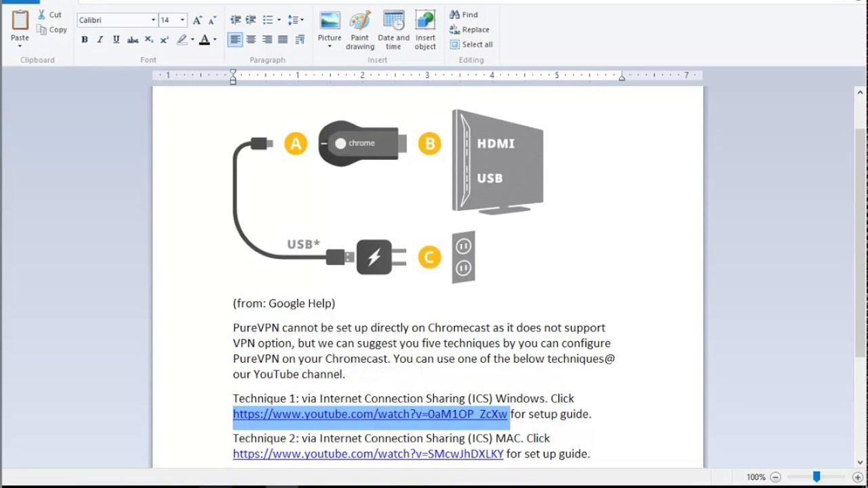
Task: Decrease paragraph indent
Action: pos(235,20)
